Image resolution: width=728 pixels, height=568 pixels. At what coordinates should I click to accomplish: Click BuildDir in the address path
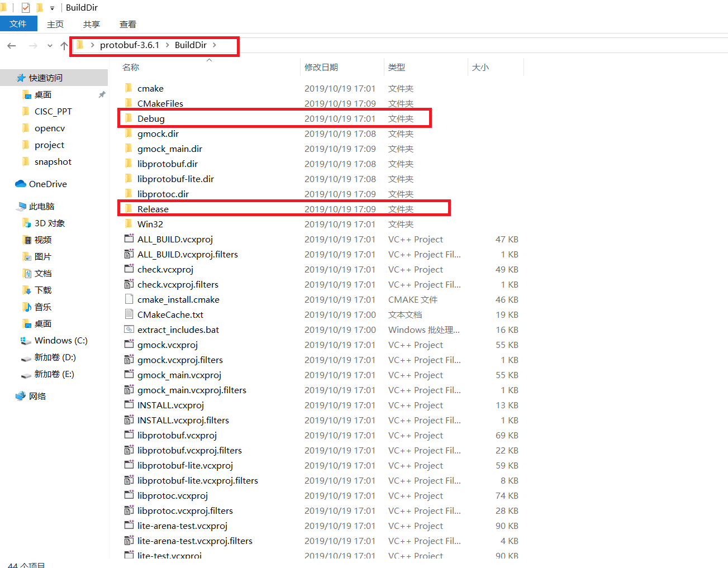click(x=191, y=45)
